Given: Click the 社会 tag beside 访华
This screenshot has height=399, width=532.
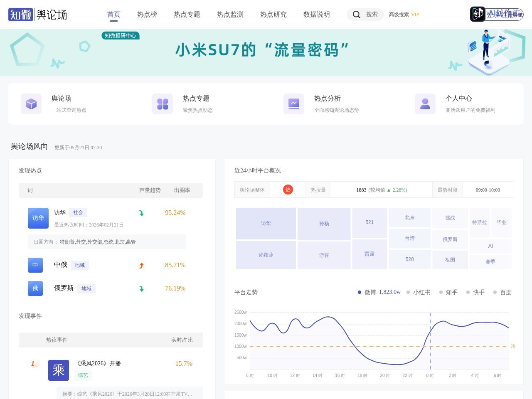Looking at the screenshot, I should (78, 213).
